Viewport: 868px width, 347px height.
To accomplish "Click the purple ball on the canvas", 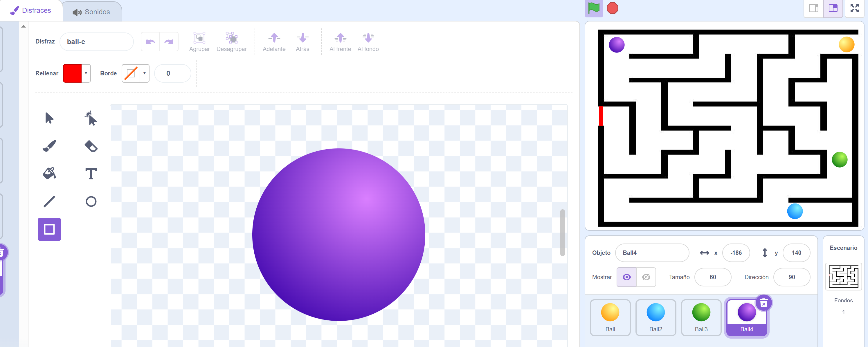I will click(339, 235).
